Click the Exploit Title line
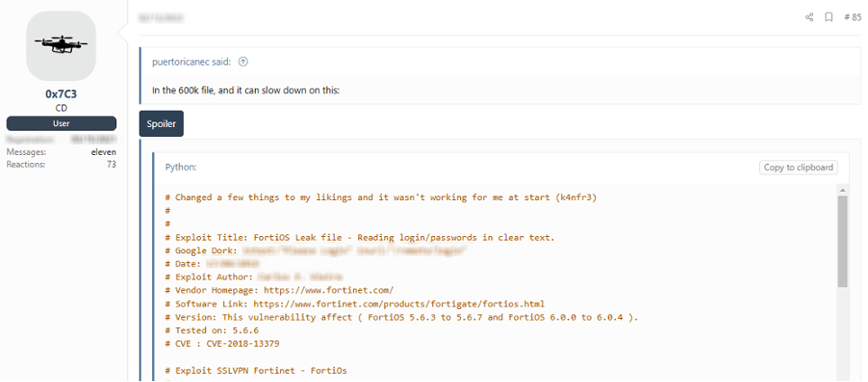This screenshot has width=868, height=382. coord(360,238)
